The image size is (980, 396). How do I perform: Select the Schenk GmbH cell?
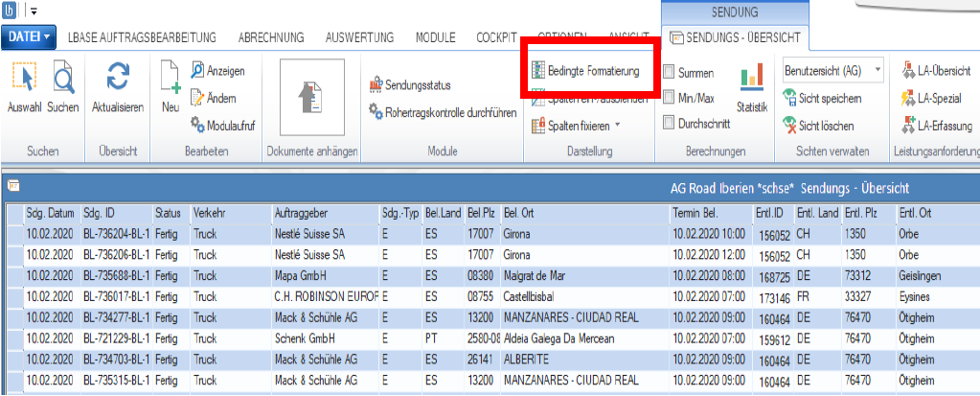click(x=325, y=338)
